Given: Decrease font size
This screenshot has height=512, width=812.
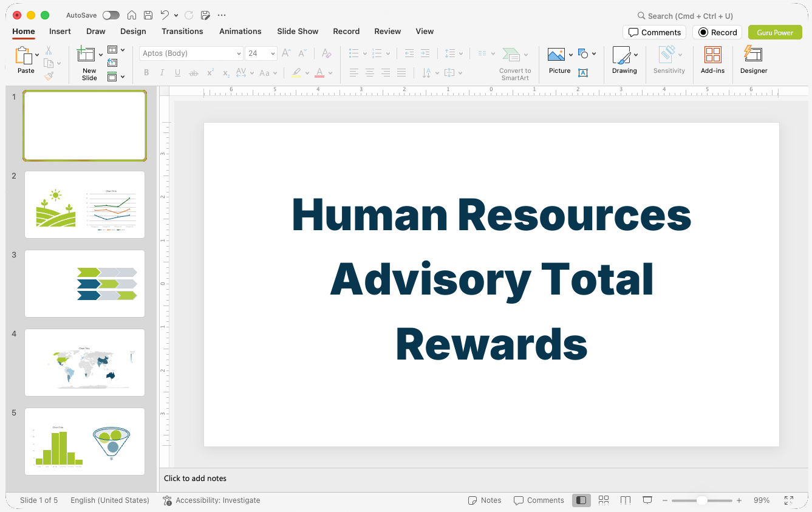Looking at the screenshot, I should coord(302,53).
